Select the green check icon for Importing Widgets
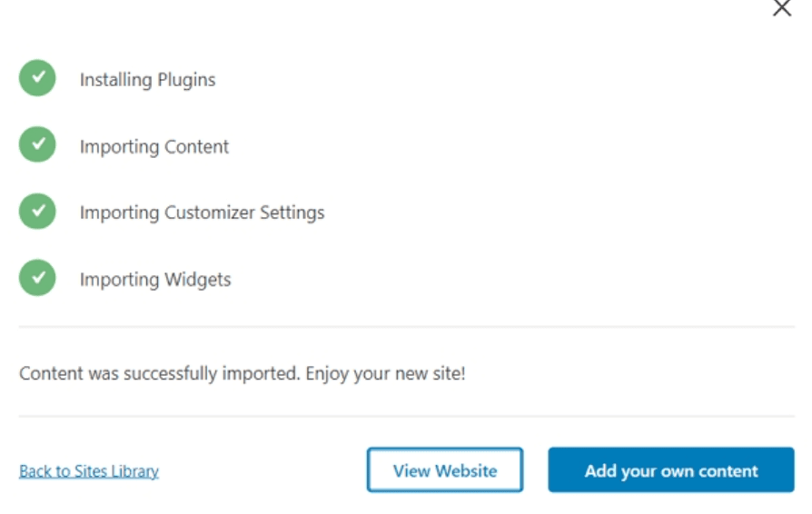Image resolution: width=812 pixels, height=514 pixels. [37, 278]
